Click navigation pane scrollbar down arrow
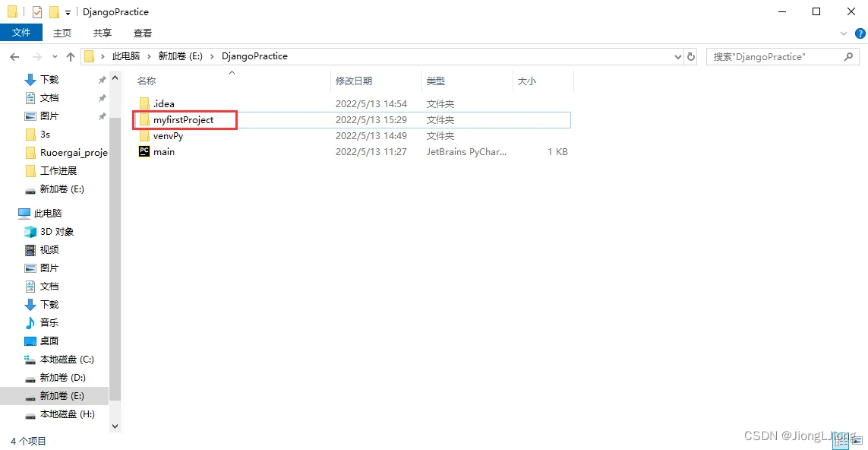This screenshot has width=868, height=450. click(x=115, y=426)
